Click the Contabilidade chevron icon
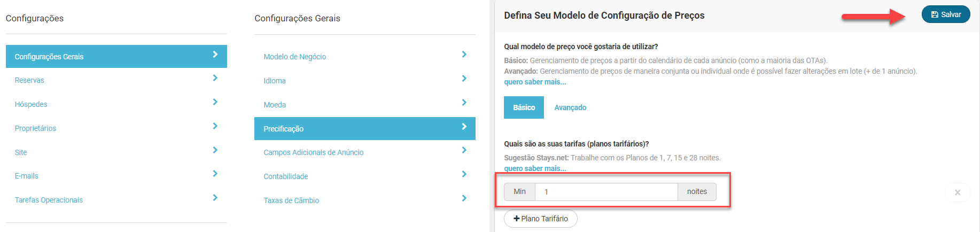Viewport: 980px width, 232px height. [x=464, y=174]
